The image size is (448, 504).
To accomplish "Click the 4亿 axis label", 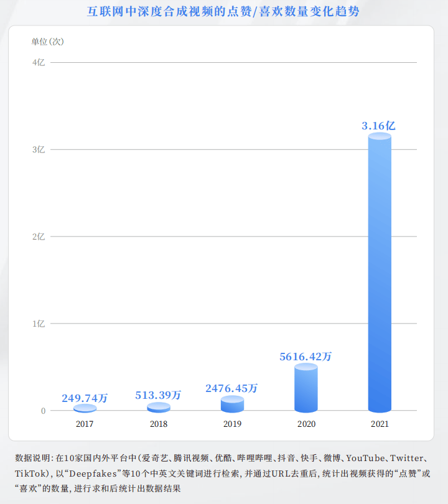I will (x=39, y=62).
